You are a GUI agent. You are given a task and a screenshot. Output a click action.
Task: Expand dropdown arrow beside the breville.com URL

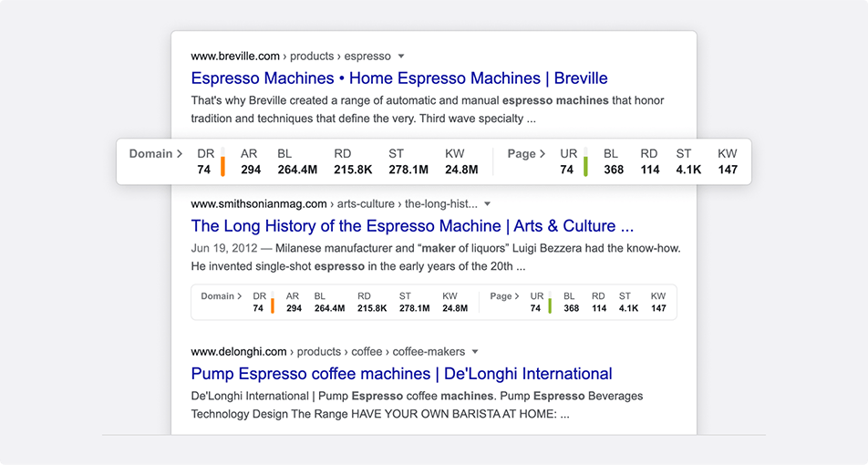[401, 57]
